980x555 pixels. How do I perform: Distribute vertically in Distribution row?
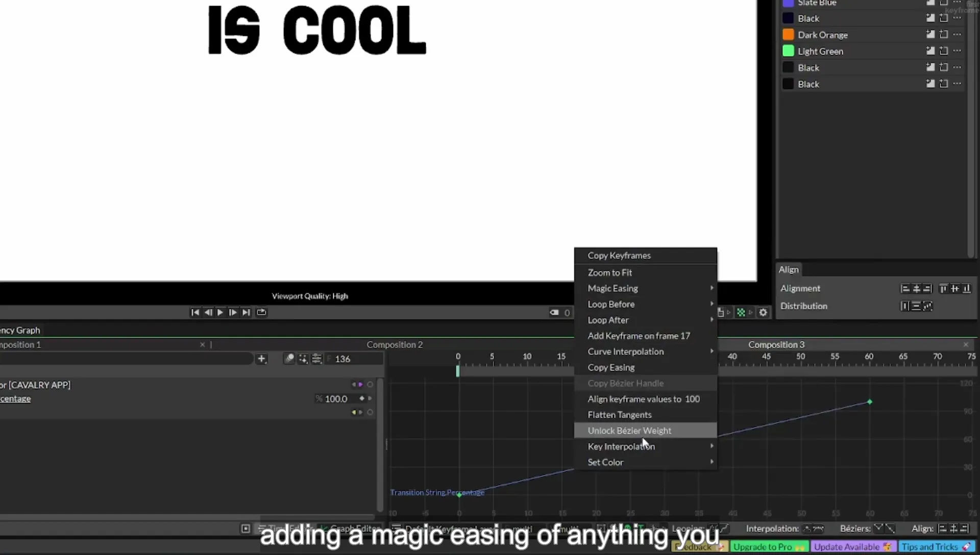(916, 306)
